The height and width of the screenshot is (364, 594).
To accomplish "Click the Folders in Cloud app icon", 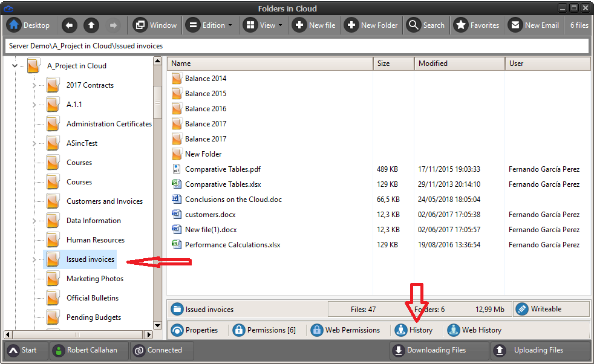I will pyautogui.click(x=8, y=8).
